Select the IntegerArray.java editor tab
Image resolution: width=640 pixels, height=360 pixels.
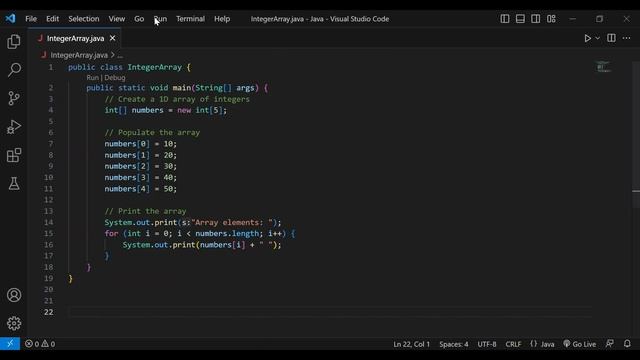click(x=74, y=38)
